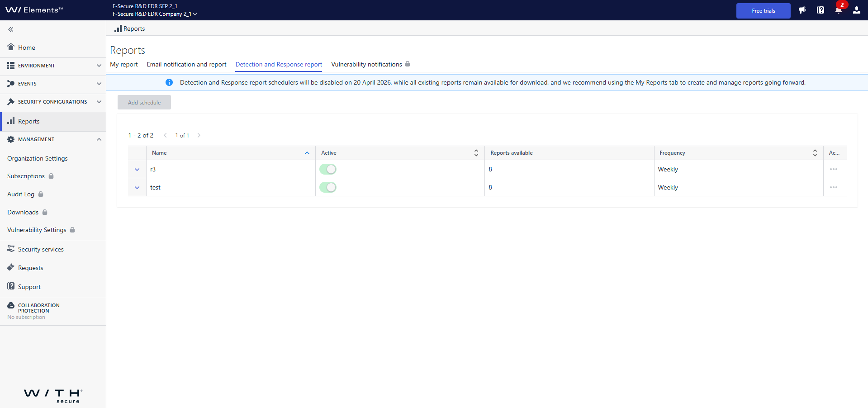The width and height of the screenshot is (868, 408).
Task: Open the help question mark icon in header
Action: pos(821,10)
